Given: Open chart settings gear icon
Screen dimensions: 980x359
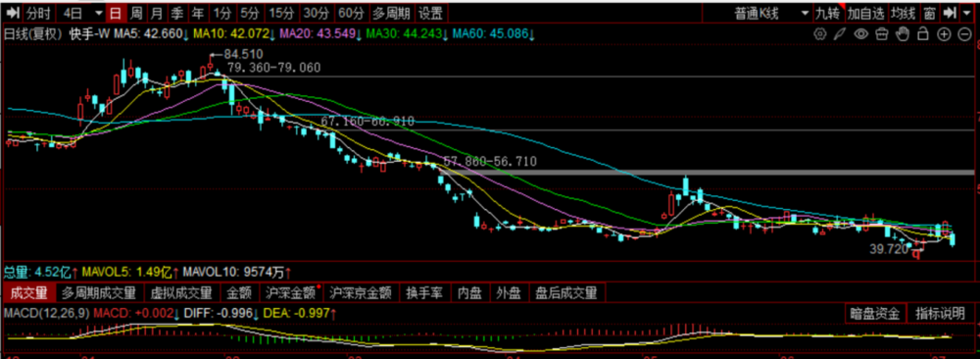Looking at the screenshot, I should point(820,33).
